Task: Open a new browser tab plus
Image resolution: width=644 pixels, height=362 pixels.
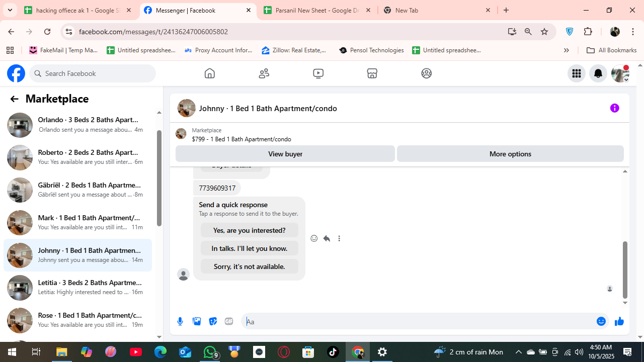Action: coord(506,10)
